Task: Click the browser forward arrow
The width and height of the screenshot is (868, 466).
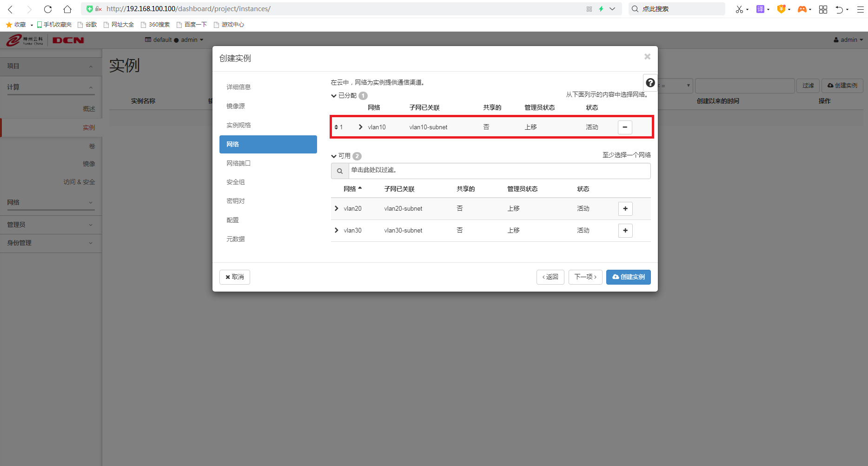Action: coord(29,9)
